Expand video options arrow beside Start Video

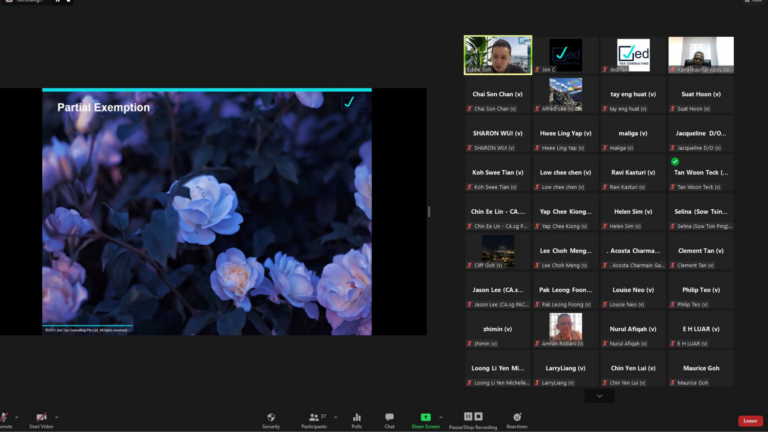57,417
